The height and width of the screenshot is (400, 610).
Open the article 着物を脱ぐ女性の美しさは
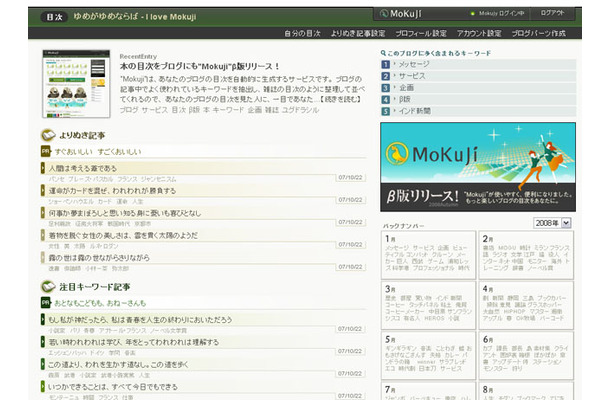[x=123, y=235]
